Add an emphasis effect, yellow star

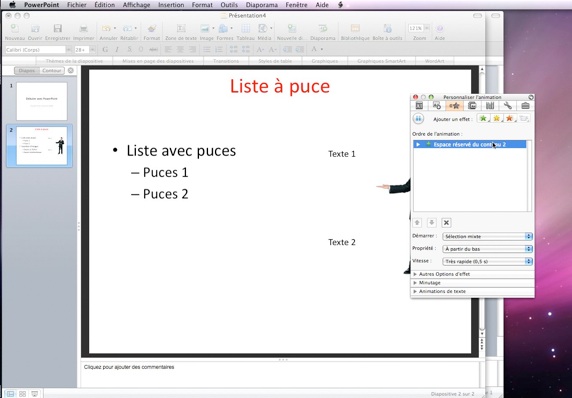click(496, 119)
